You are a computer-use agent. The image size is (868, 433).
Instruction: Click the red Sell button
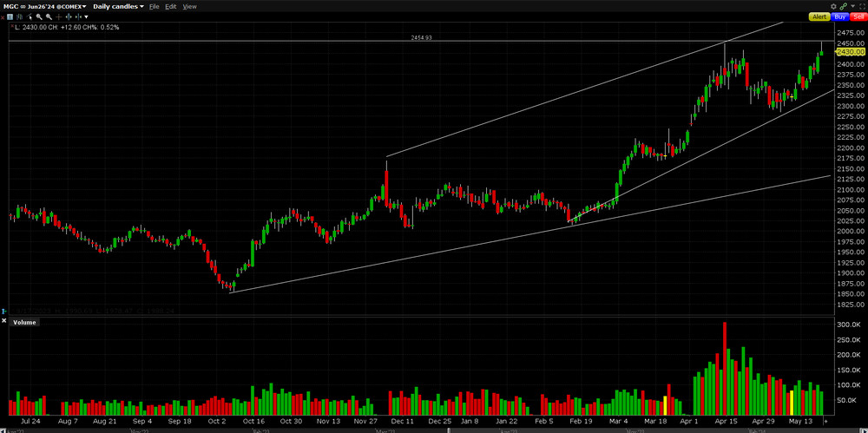[858, 16]
